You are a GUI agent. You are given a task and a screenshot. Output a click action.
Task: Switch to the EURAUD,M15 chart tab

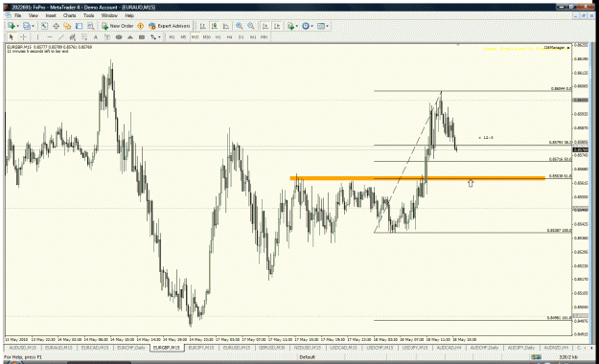pos(58,348)
